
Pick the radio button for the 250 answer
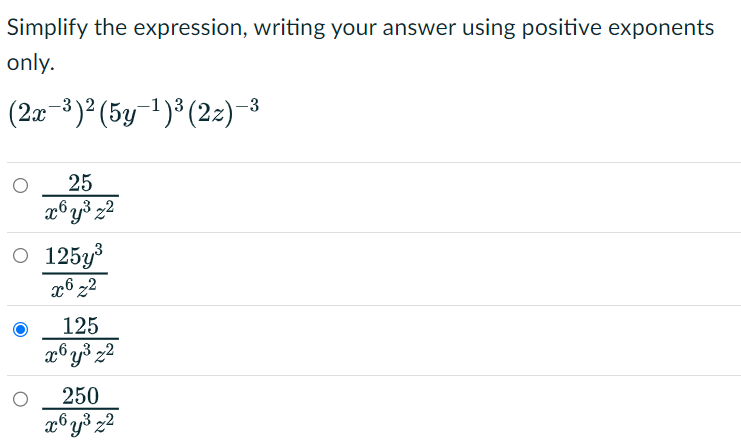click(20, 399)
